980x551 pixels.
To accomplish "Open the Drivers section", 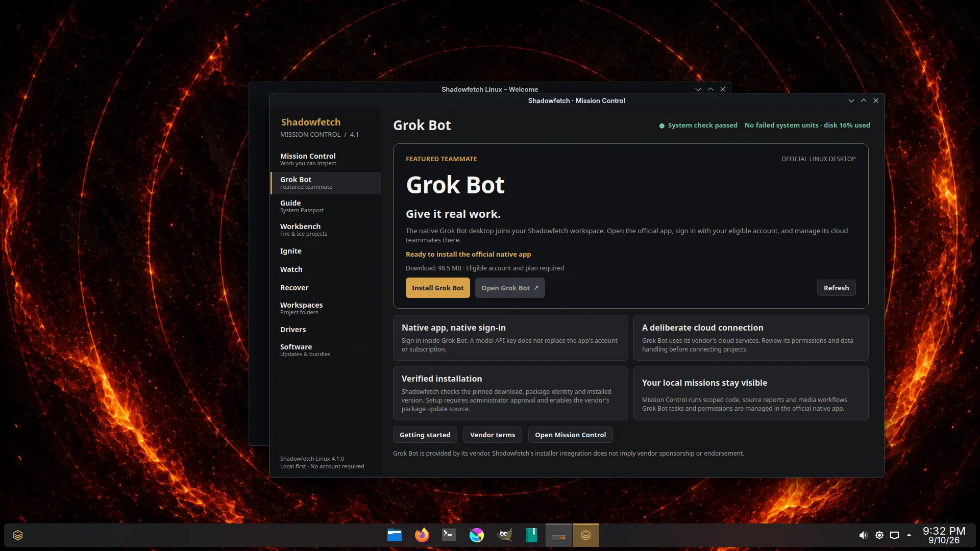I will pyautogui.click(x=326, y=330).
